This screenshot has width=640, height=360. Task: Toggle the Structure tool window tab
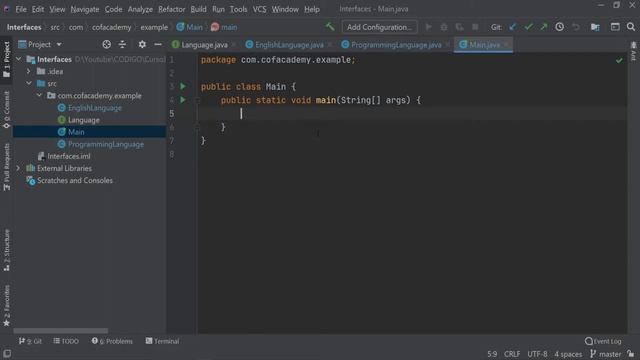(x=7, y=250)
